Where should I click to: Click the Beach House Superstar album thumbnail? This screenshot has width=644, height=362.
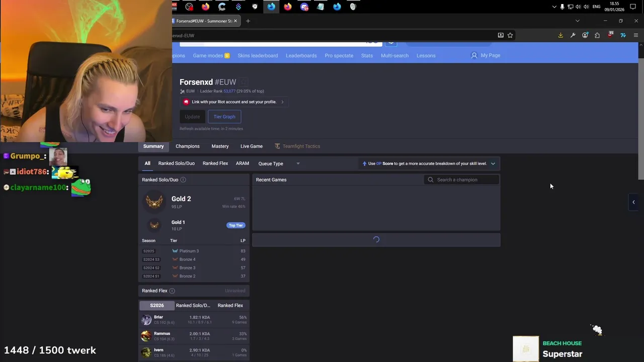coord(526,349)
